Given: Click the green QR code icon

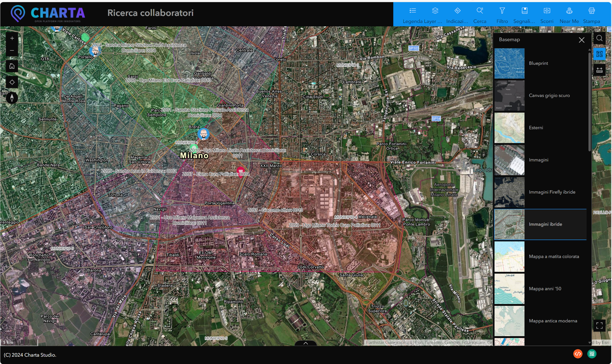Looking at the screenshot, I should coord(592,354).
